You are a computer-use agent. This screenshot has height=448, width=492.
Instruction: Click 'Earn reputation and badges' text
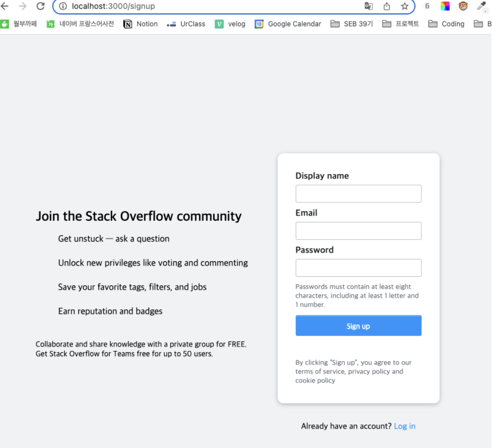click(x=110, y=311)
